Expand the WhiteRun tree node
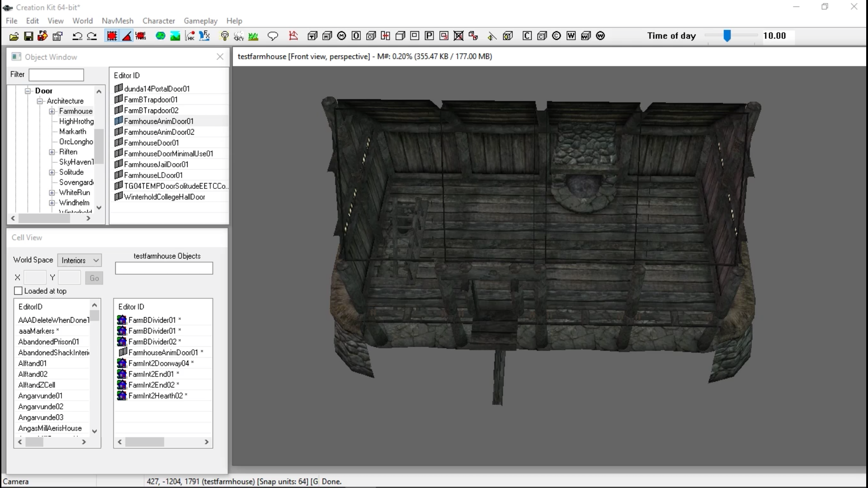 coord(52,192)
